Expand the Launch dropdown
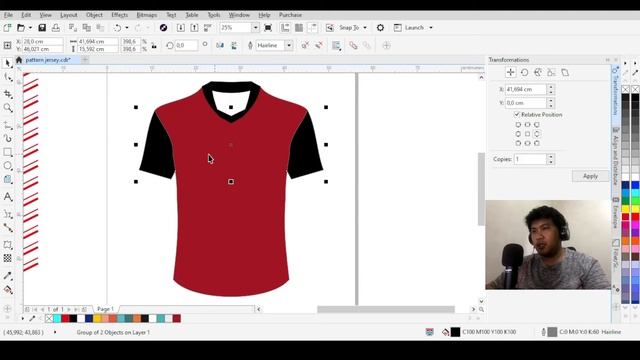The image size is (640, 360). 431,28
